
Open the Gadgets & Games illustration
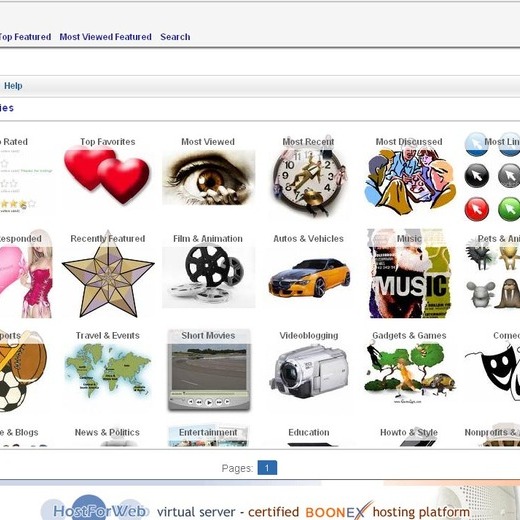[410, 373]
